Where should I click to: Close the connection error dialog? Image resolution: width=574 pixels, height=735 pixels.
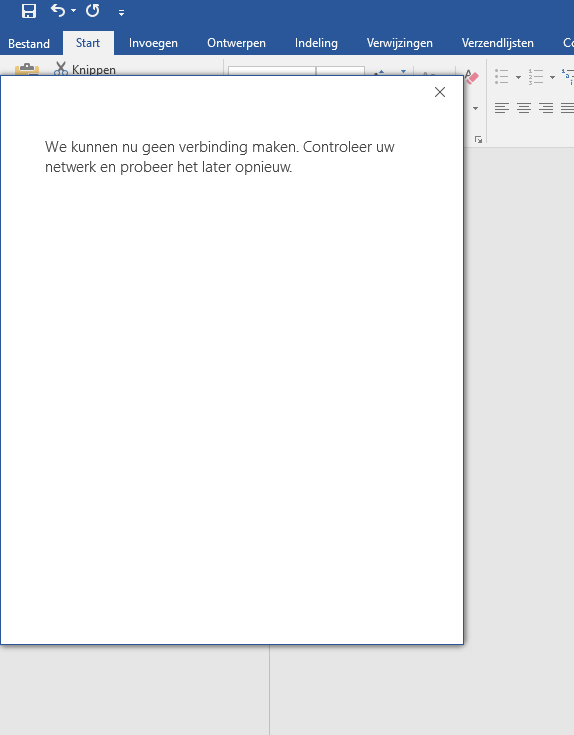[440, 92]
